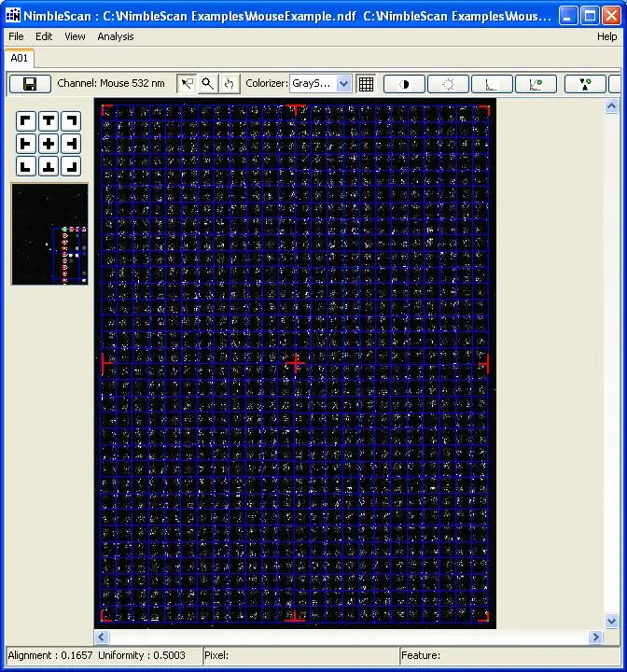Open the File menu
Image resolution: width=627 pixels, height=672 pixels.
tap(16, 36)
